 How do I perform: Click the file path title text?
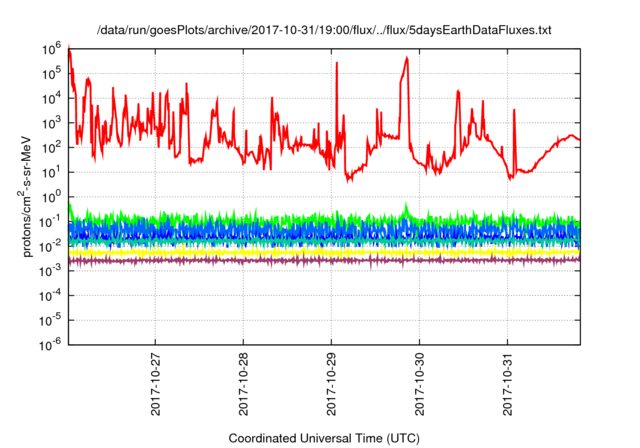point(324,30)
